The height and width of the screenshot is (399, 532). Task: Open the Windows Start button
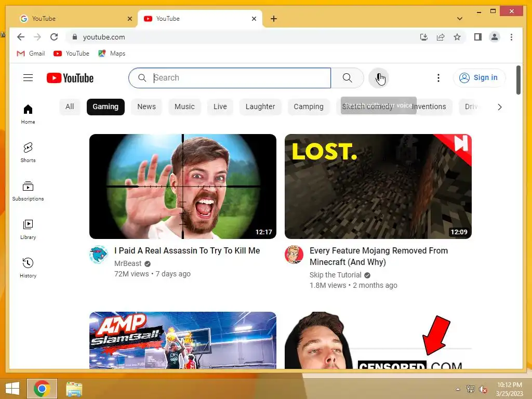(12, 389)
